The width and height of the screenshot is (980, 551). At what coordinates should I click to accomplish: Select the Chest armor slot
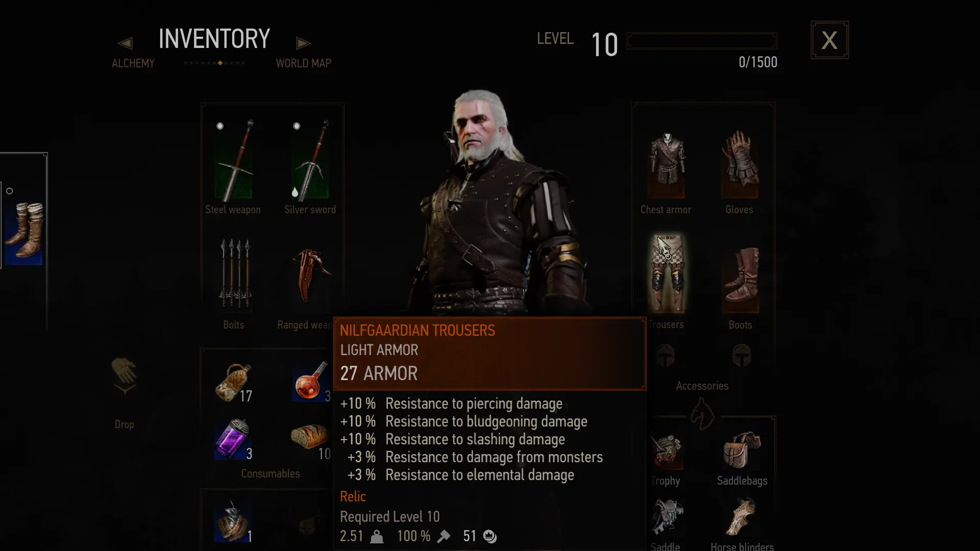(666, 164)
